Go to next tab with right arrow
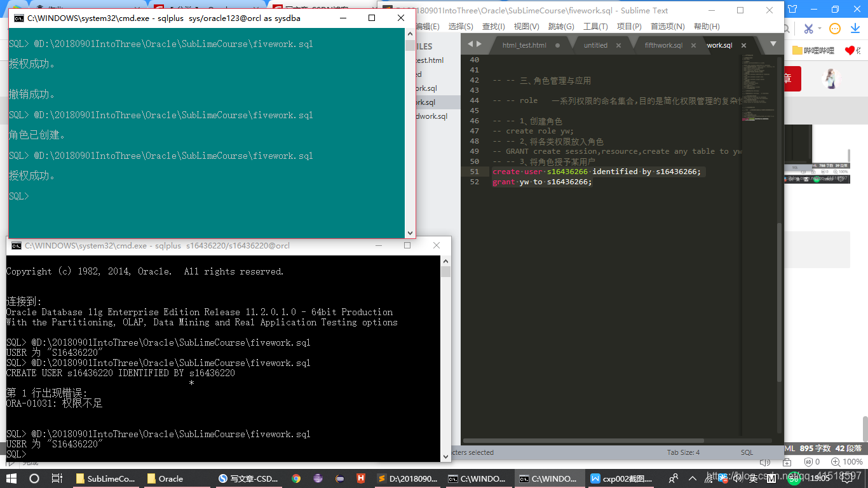 (478, 44)
